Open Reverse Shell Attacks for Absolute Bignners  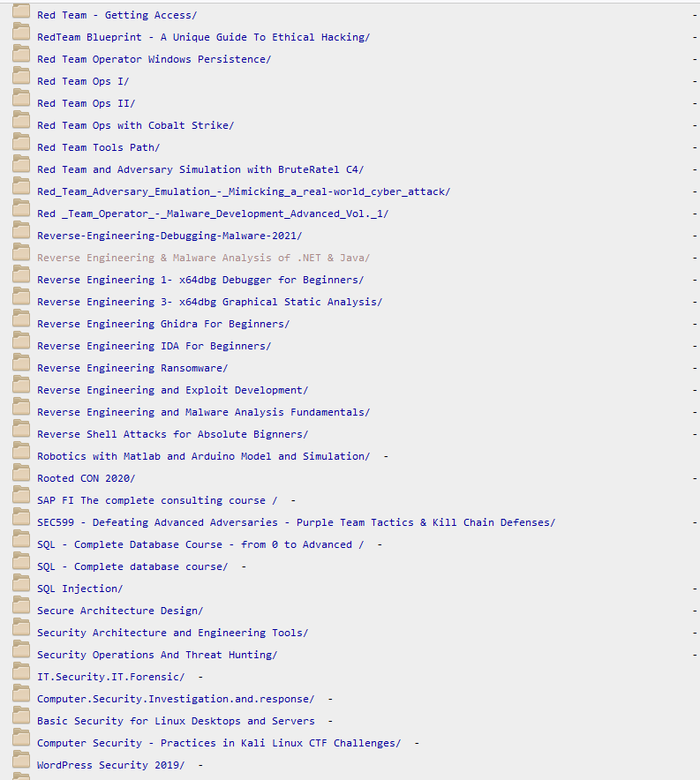[x=173, y=434]
